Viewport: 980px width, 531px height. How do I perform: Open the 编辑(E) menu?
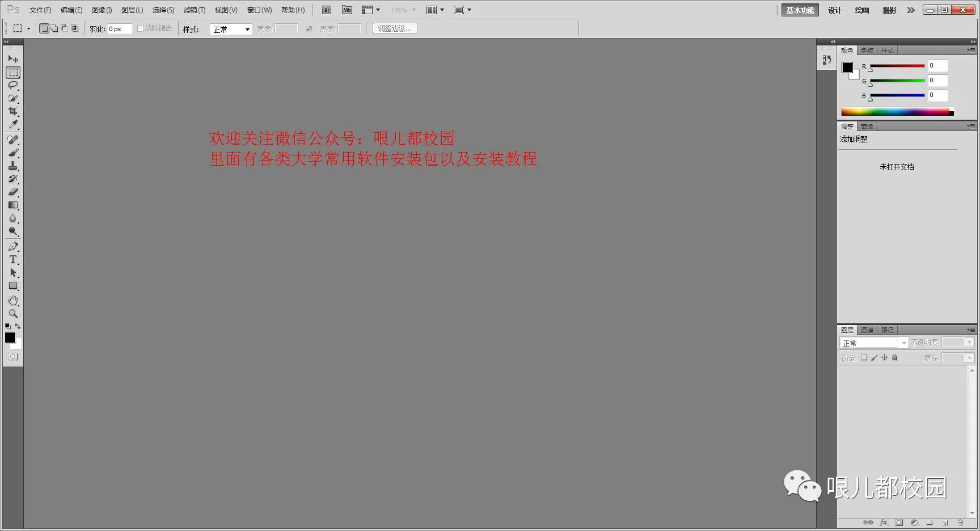(x=71, y=10)
